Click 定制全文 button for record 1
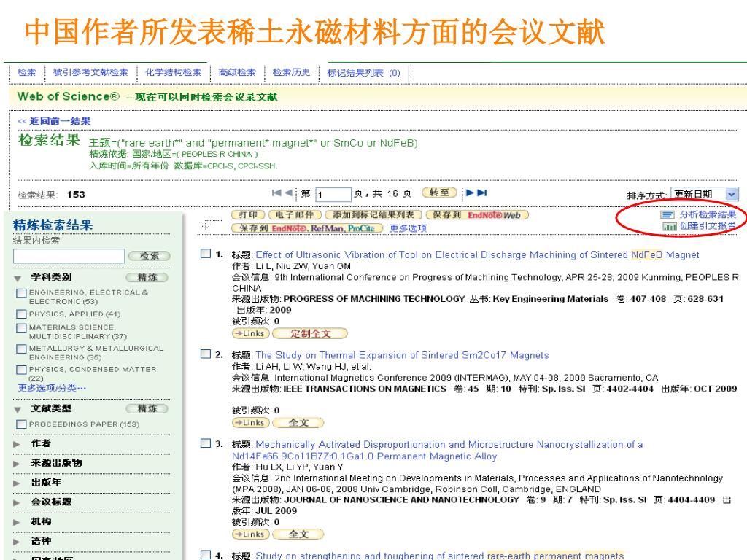The height and width of the screenshot is (560, 747). pos(310,333)
